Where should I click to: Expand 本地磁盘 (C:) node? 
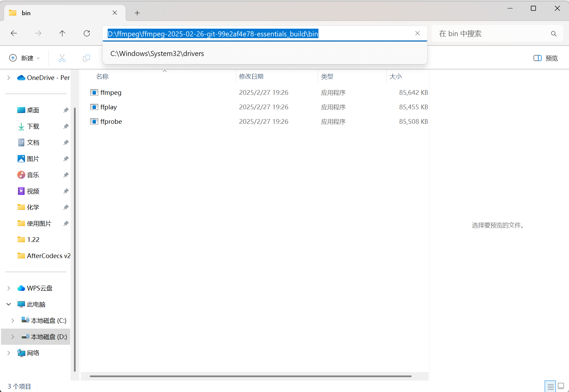click(13, 320)
